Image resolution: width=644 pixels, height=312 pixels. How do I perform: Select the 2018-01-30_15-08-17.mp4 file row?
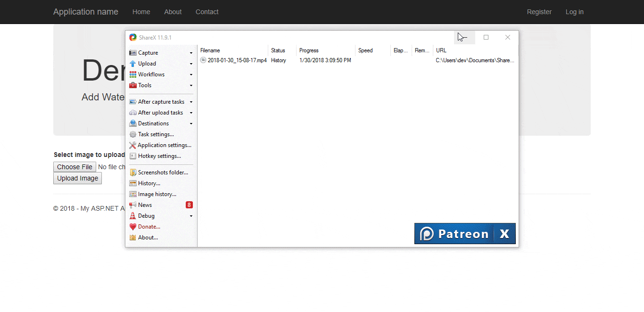click(237, 60)
